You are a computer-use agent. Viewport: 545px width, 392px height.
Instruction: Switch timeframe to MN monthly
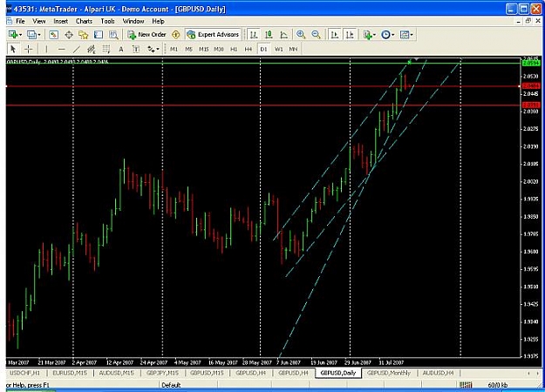point(293,49)
